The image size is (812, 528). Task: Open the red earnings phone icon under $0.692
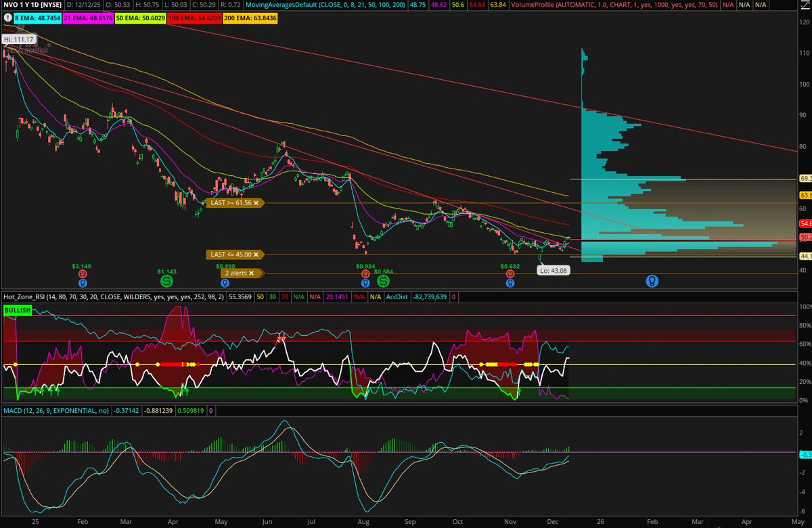coord(510,273)
